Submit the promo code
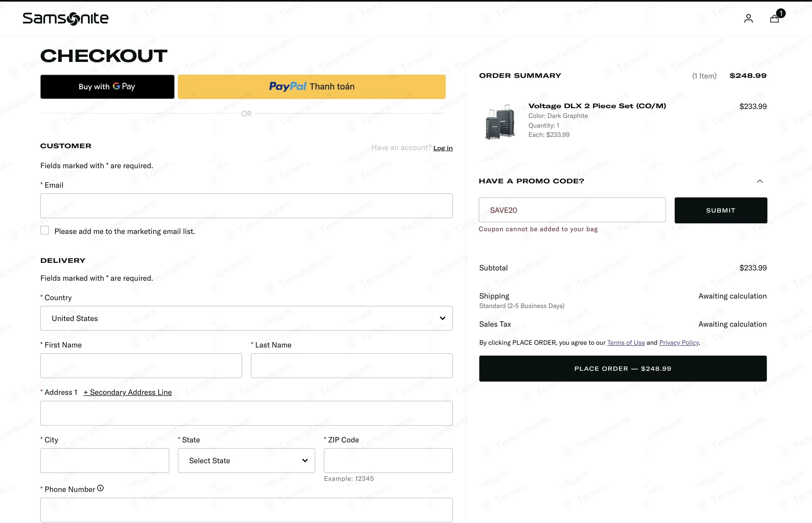 point(721,210)
